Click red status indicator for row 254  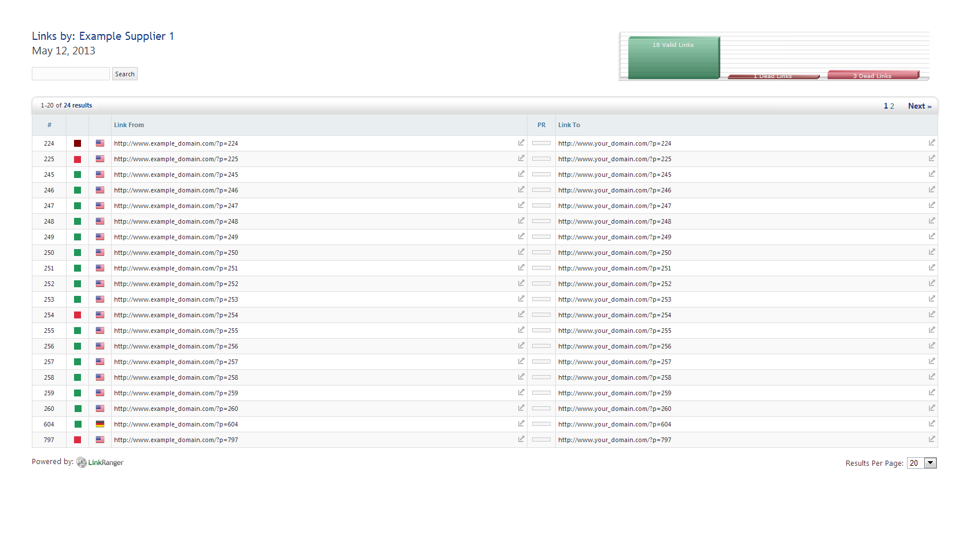[78, 315]
